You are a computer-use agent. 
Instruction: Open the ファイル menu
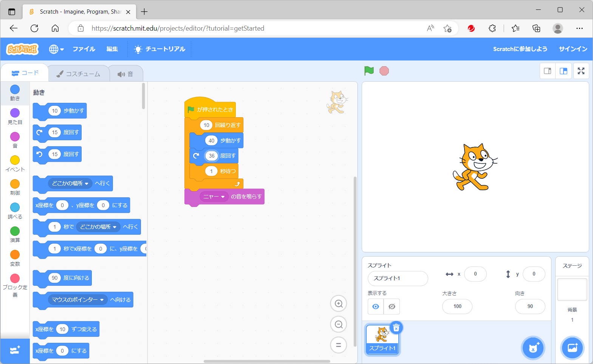(84, 49)
